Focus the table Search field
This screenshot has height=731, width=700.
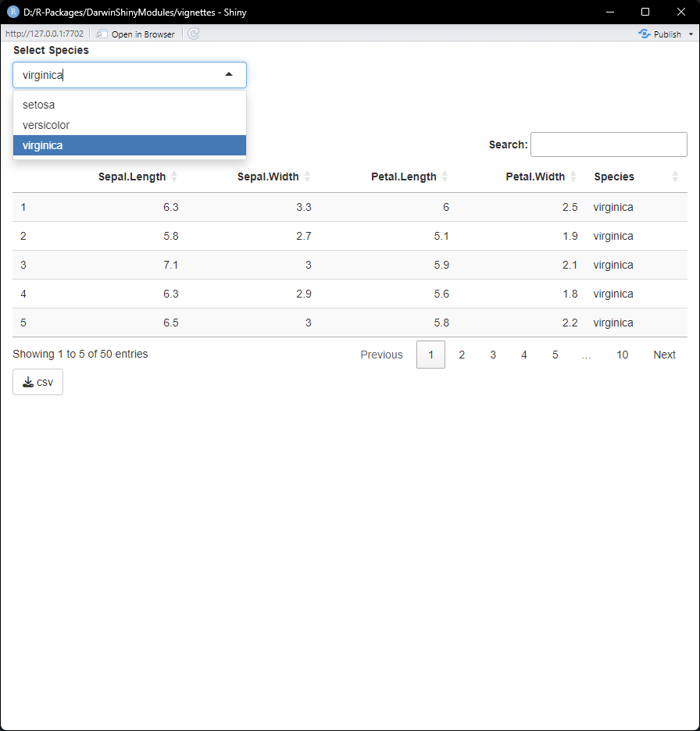tap(609, 144)
